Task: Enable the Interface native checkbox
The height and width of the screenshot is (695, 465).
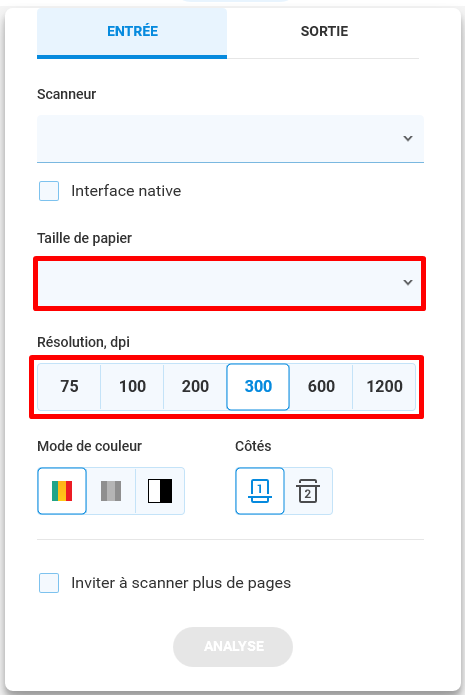Action: [49, 191]
